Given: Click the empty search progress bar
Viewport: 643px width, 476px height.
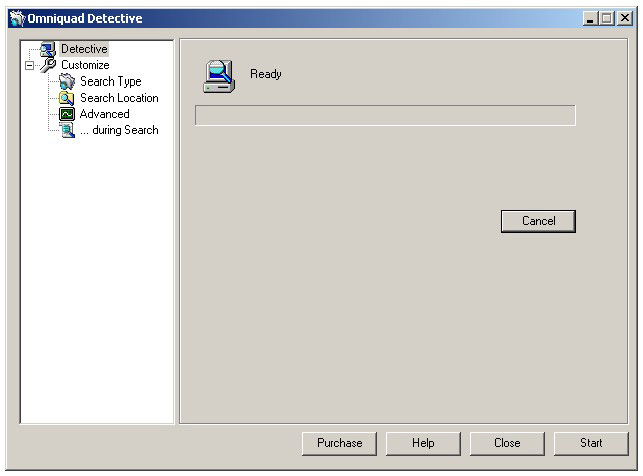Looking at the screenshot, I should [x=385, y=116].
